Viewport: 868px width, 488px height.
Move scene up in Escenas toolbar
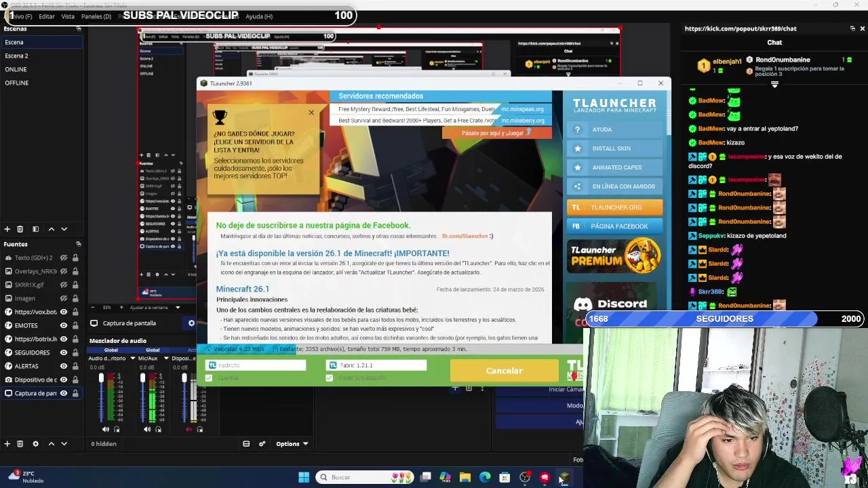[51, 229]
